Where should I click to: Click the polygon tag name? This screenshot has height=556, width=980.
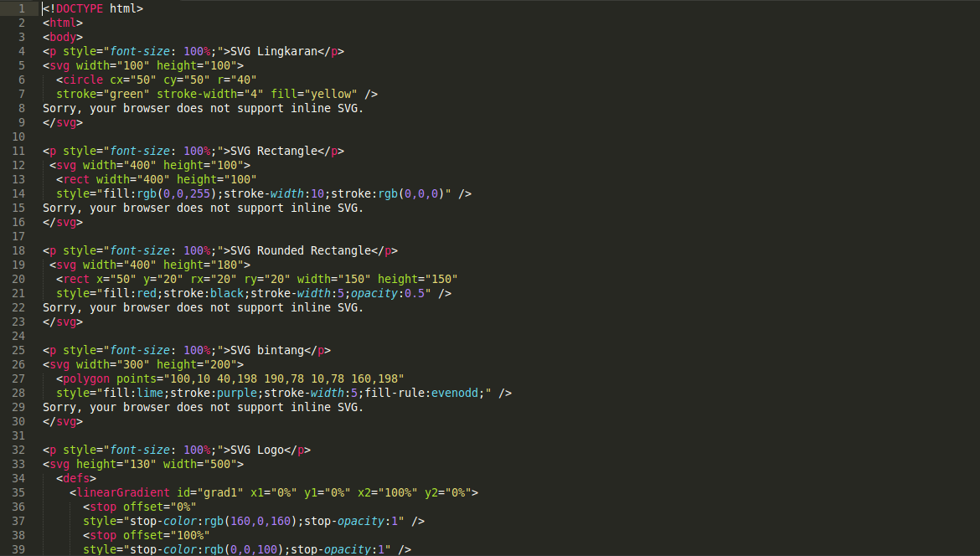[86, 378]
